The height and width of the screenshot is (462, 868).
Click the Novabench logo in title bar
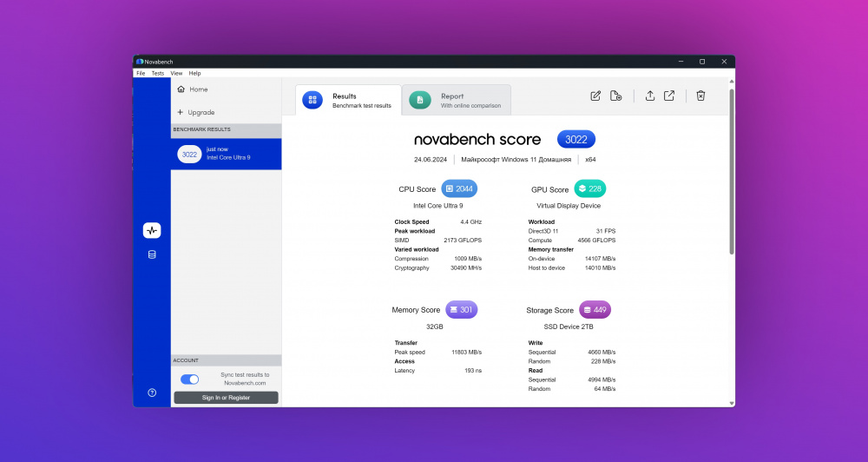(140, 62)
